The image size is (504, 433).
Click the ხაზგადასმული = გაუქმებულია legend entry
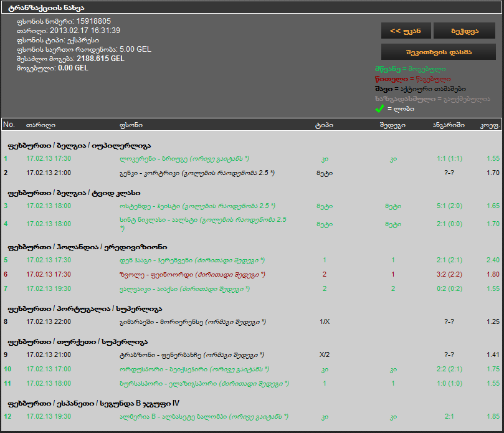coord(432,98)
